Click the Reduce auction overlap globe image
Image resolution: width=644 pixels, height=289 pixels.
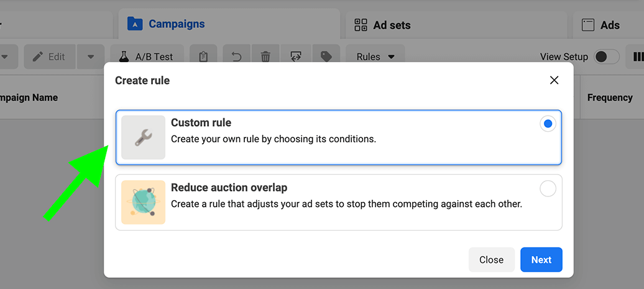(x=143, y=202)
